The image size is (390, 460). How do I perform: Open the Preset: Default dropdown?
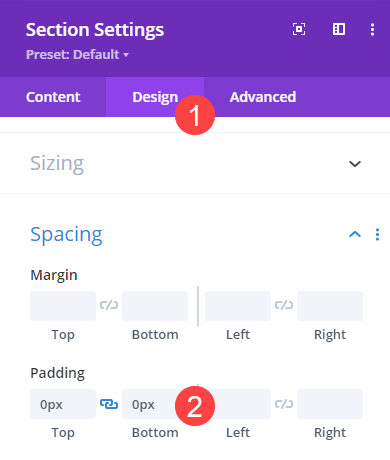pyautogui.click(x=77, y=54)
